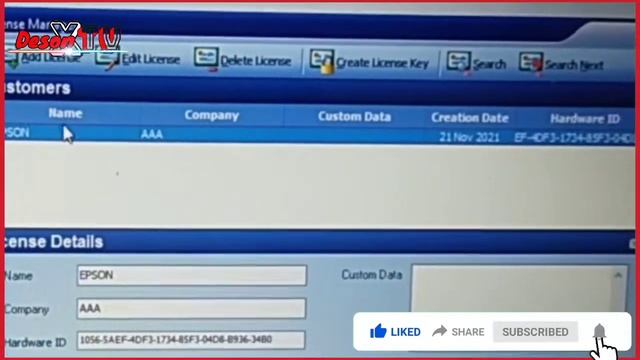Click the Search Next text label
This screenshot has height=360, width=640.
tap(574, 65)
